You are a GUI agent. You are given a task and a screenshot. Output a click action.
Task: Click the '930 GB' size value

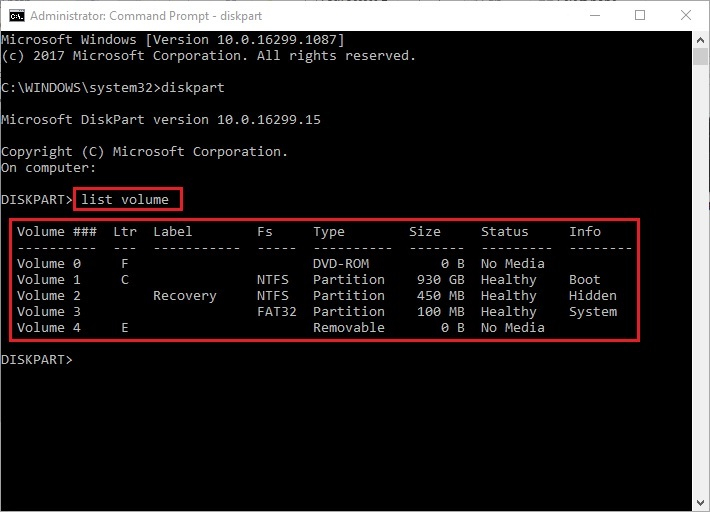(441, 280)
